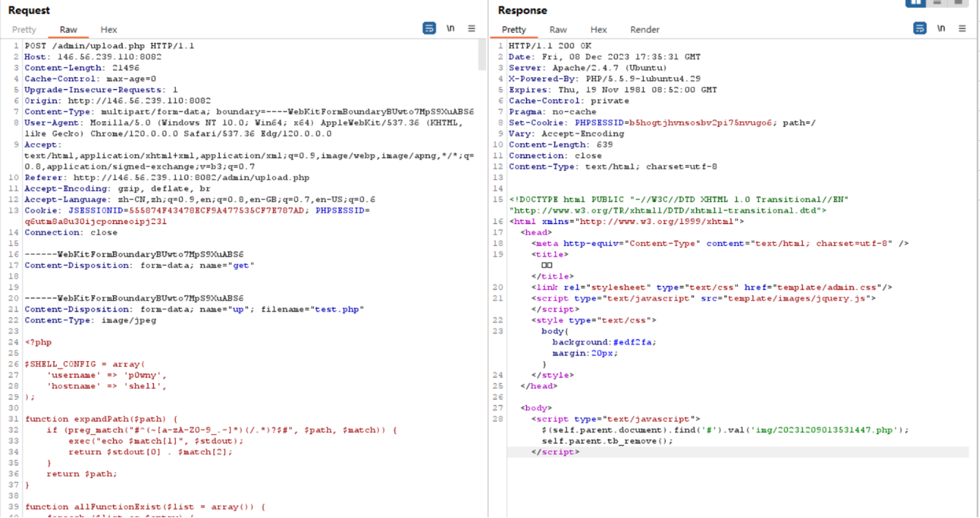Click the HTTP/1.1 200 OK status line
Image resolution: width=980 pixels, height=518 pixels.
[550, 46]
